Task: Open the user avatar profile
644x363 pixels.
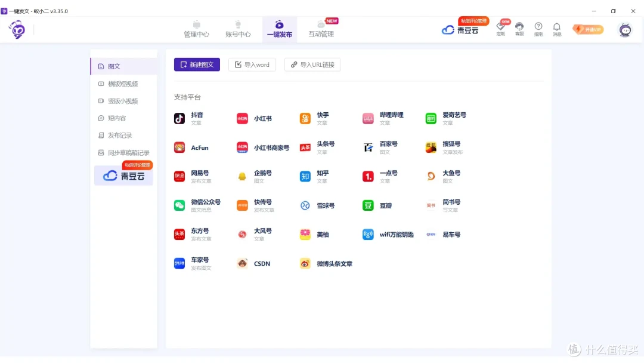Action: [625, 30]
